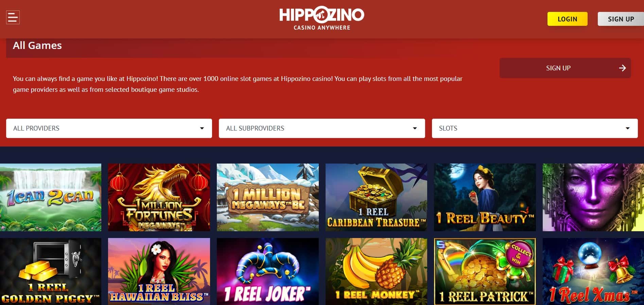Open the Slots category dropdown
Viewport: 644px width, 305px height.
coord(535,128)
